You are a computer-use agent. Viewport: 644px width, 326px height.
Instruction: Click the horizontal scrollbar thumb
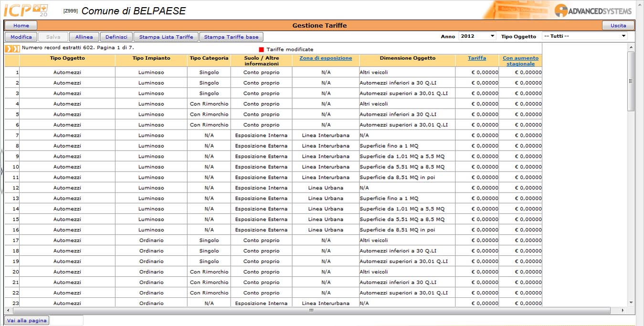tap(311, 310)
